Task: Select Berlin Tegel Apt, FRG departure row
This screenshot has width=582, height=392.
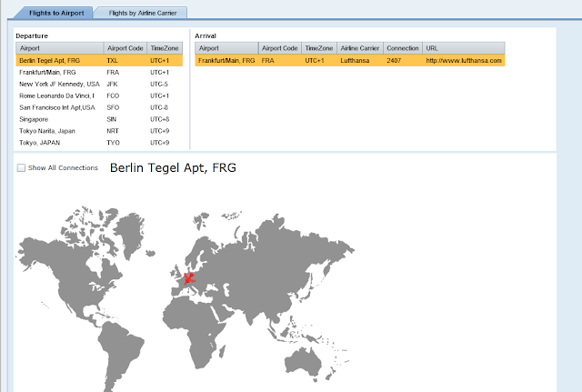Action: (x=99, y=61)
